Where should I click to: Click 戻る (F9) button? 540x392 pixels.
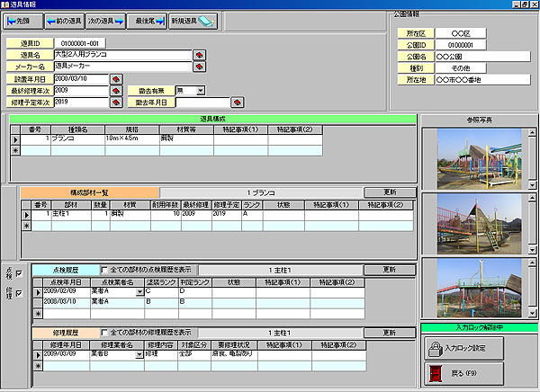tap(463, 372)
